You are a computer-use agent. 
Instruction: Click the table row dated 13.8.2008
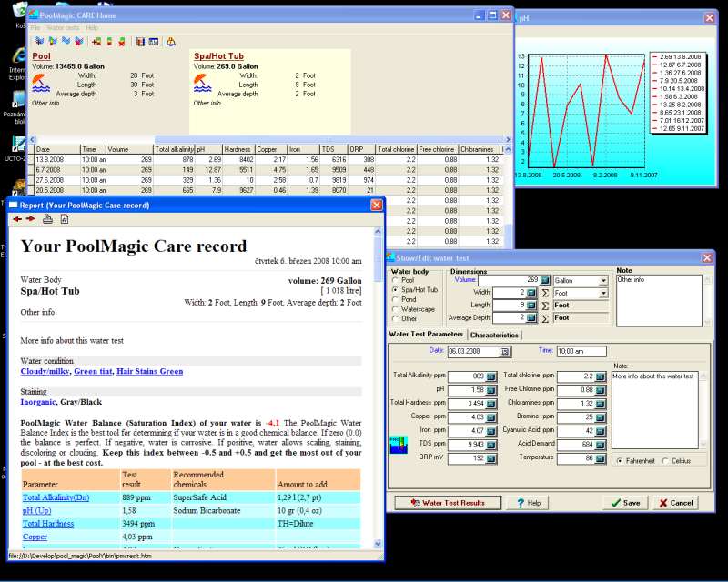pos(268,160)
